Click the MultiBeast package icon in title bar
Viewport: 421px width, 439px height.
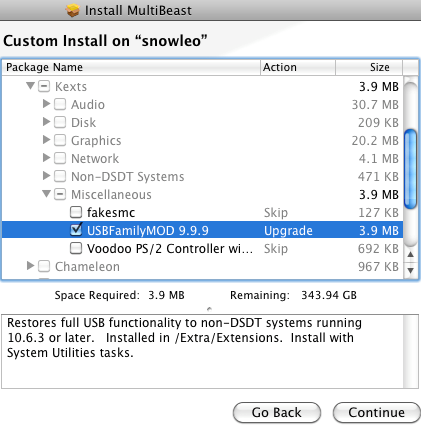pos(73,10)
